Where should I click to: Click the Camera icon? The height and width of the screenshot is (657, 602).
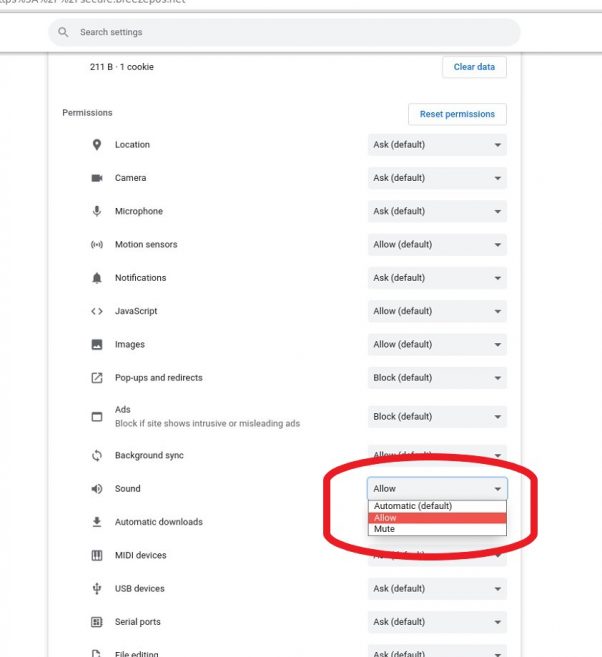tap(97, 178)
